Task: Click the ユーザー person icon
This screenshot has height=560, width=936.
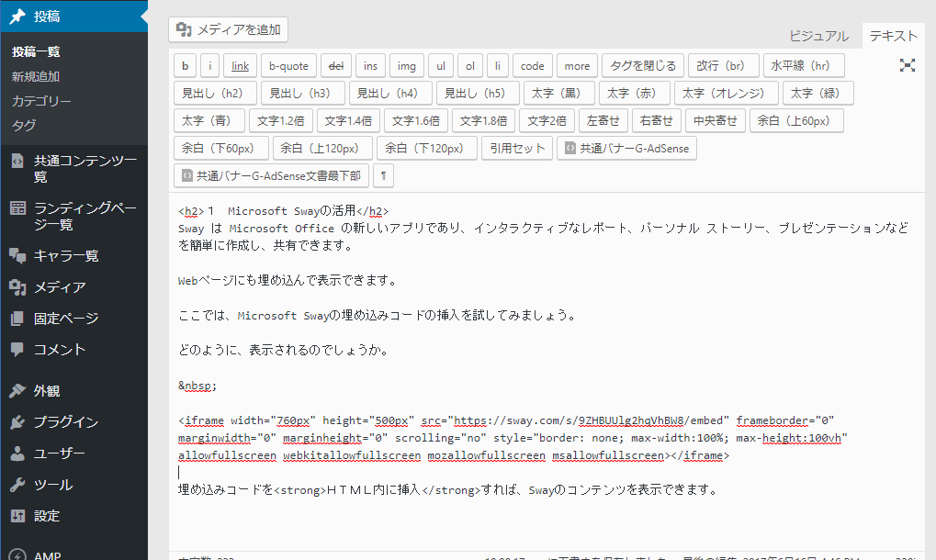Action: 17,454
